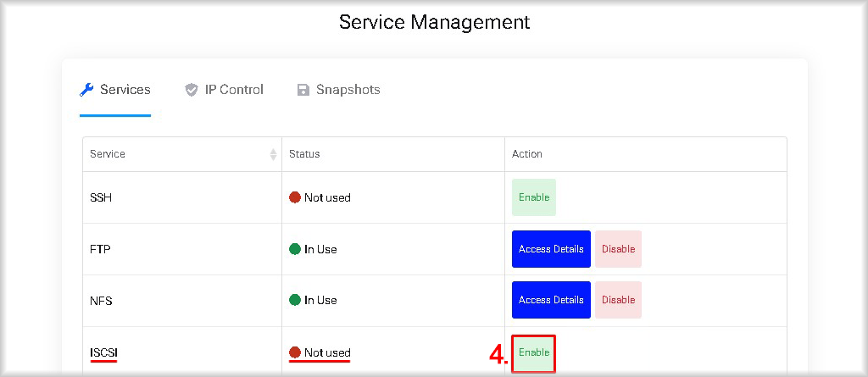868x377 pixels.
Task: Enable the ISCSI service
Action: [534, 352]
